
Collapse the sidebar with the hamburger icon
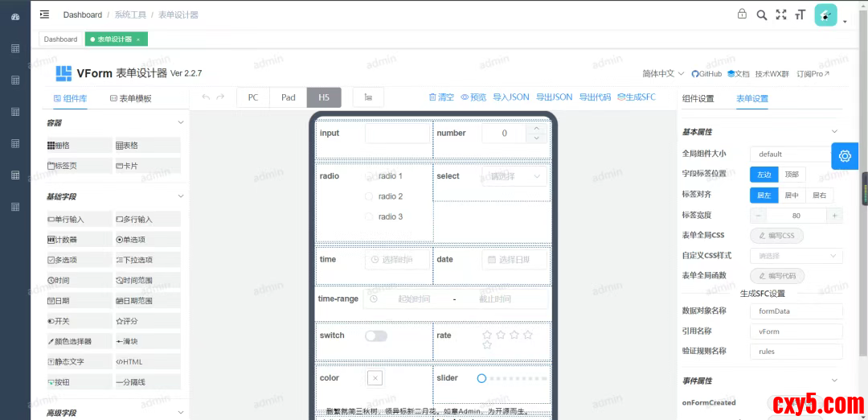44,14
